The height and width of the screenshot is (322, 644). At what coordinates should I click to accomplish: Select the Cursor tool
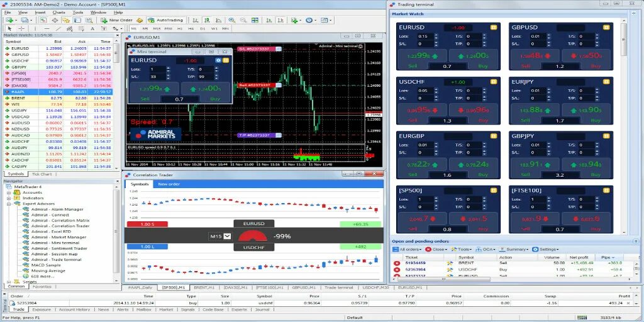pos(9,29)
